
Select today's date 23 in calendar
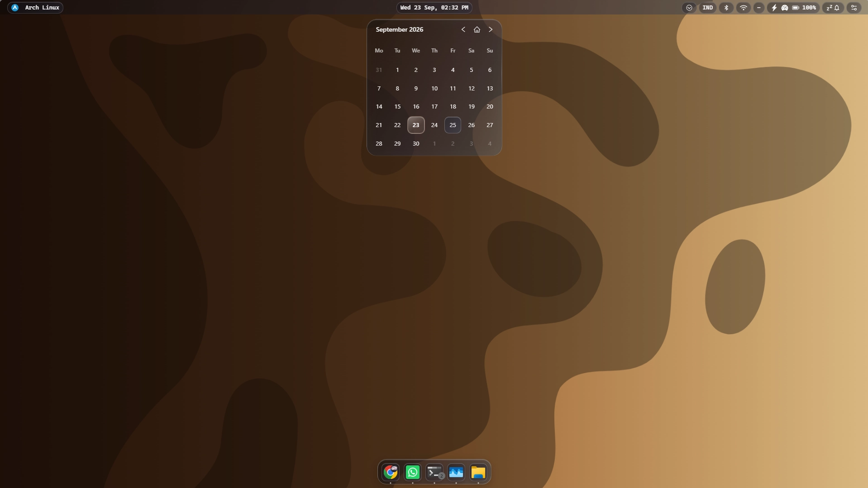click(x=416, y=125)
